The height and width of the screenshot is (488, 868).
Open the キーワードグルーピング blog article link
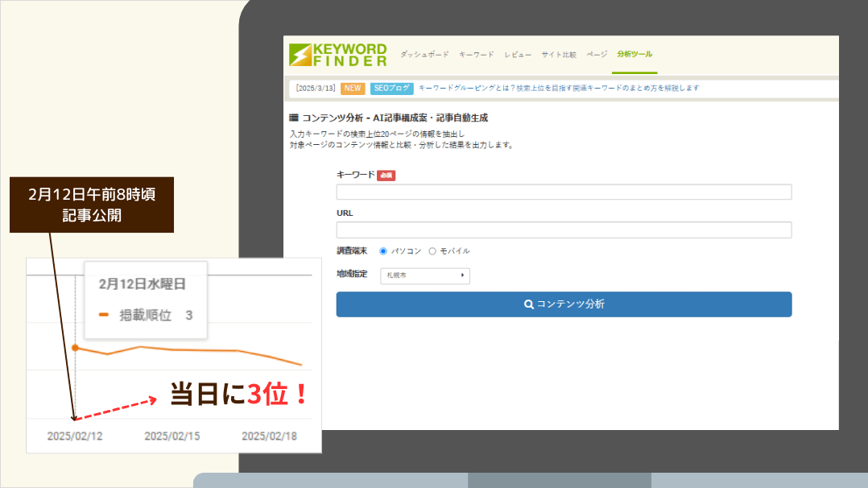(x=559, y=88)
